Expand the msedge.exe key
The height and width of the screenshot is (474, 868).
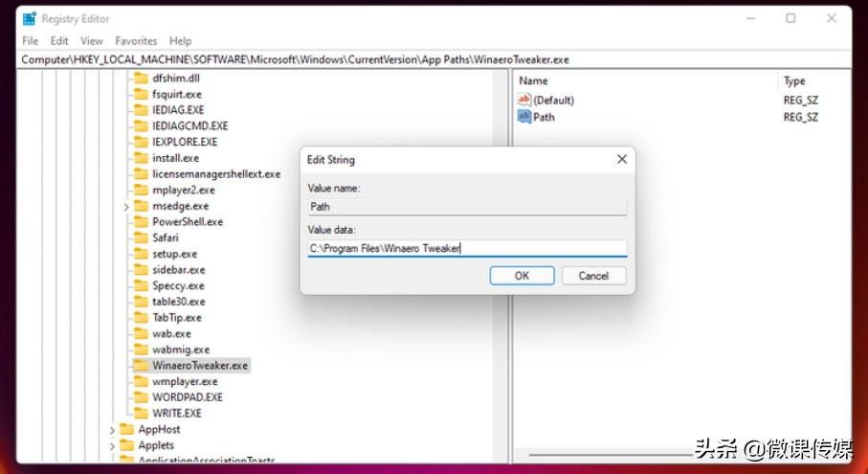pos(126,207)
